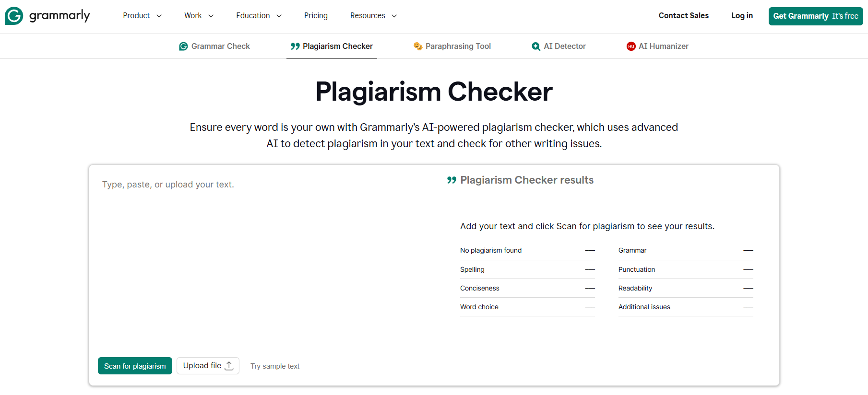The image size is (868, 395).
Task: Expand the Product dropdown menu
Action: pyautogui.click(x=142, y=16)
